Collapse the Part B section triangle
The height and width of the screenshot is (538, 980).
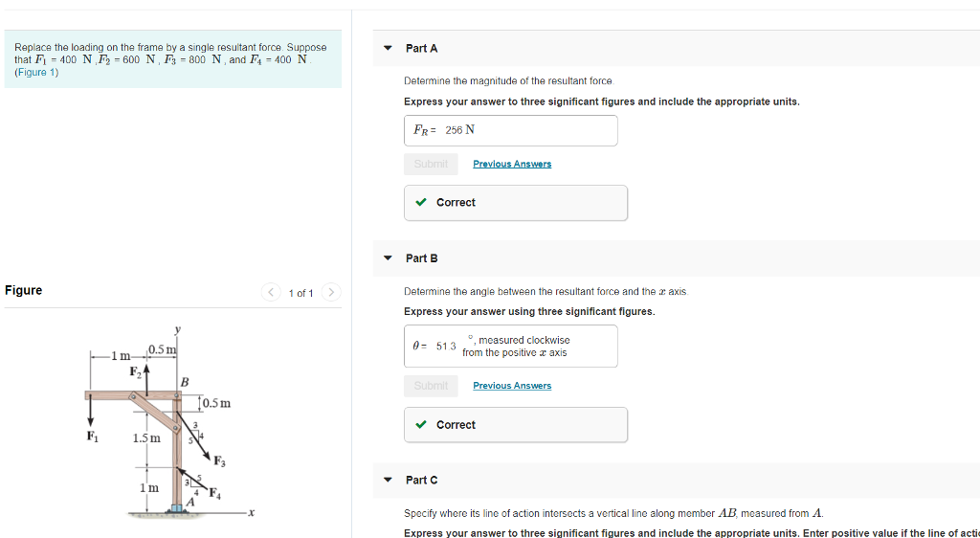pos(388,258)
